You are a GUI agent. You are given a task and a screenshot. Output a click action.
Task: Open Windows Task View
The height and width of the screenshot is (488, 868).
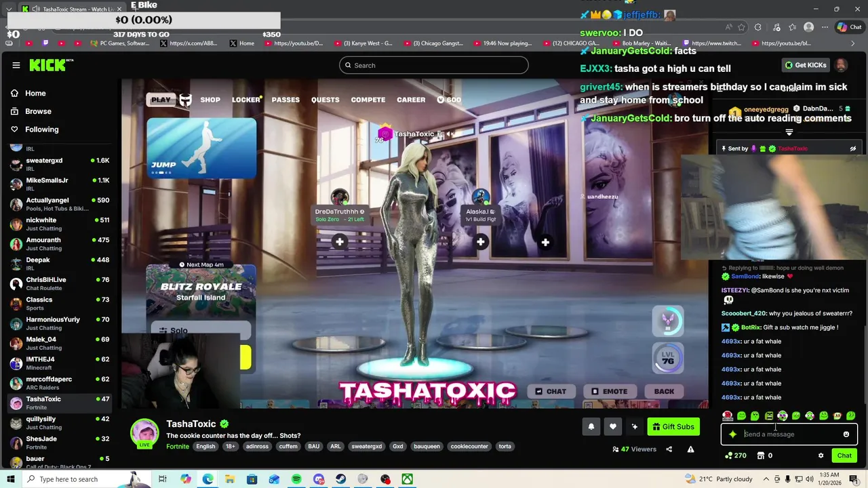point(163,479)
